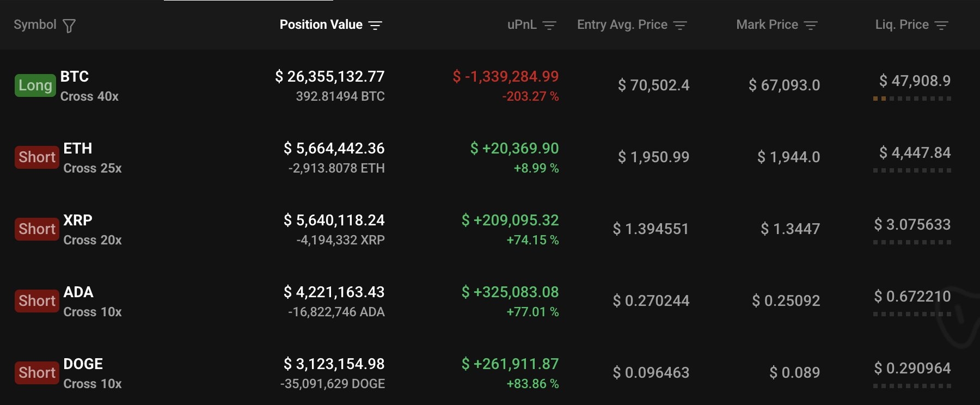
Task: Select the XRP Short badge
Action: [37, 229]
